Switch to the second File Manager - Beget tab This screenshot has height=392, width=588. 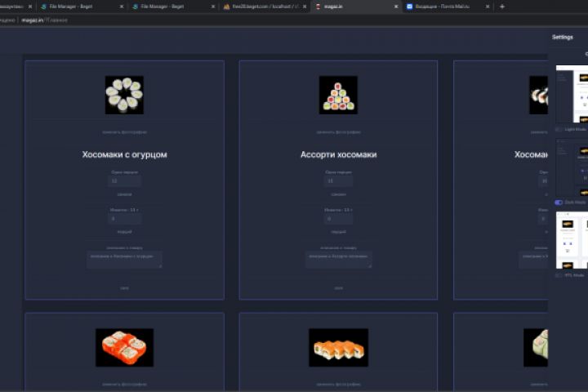(172, 7)
